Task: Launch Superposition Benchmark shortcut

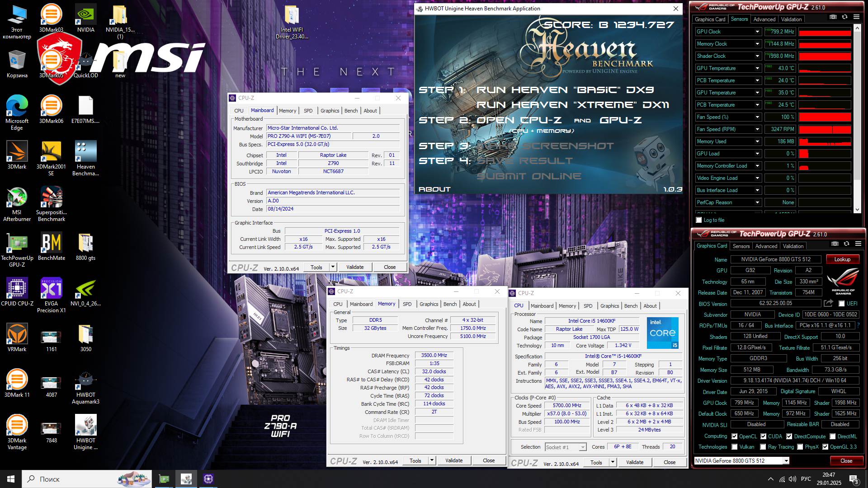Action: (x=51, y=204)
